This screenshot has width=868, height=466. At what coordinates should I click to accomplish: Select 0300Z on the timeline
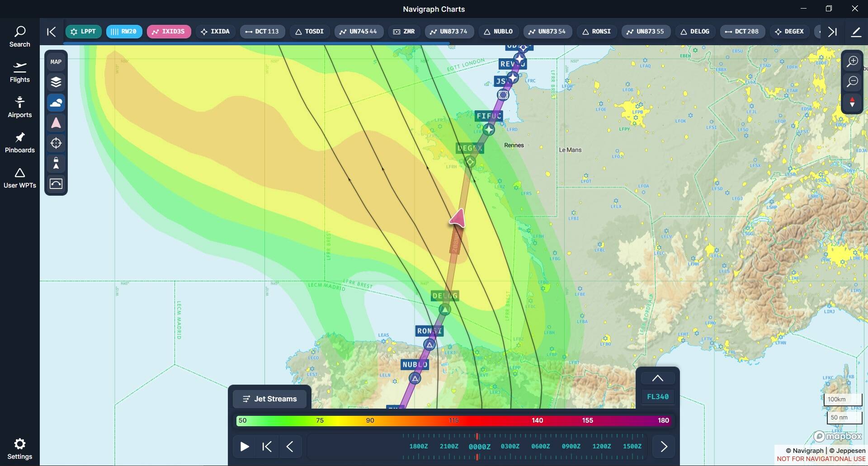click(510, 446)
